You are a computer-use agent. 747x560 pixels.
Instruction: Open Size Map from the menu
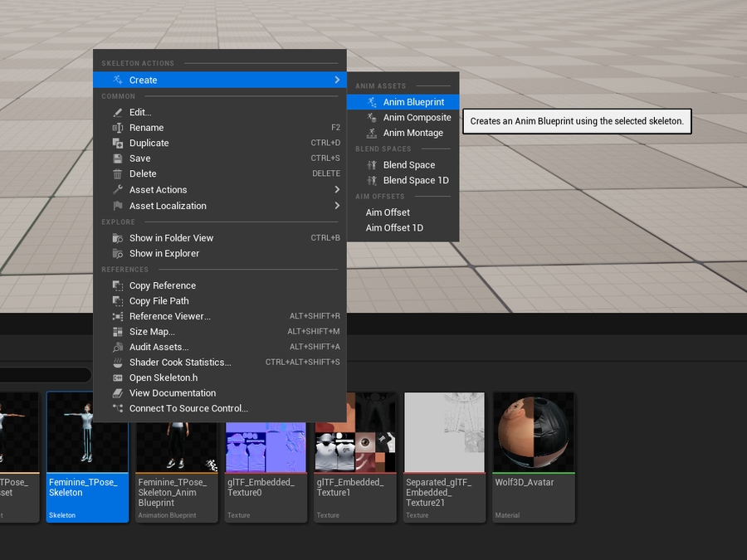pyautogui.click(x=152, y=332)
